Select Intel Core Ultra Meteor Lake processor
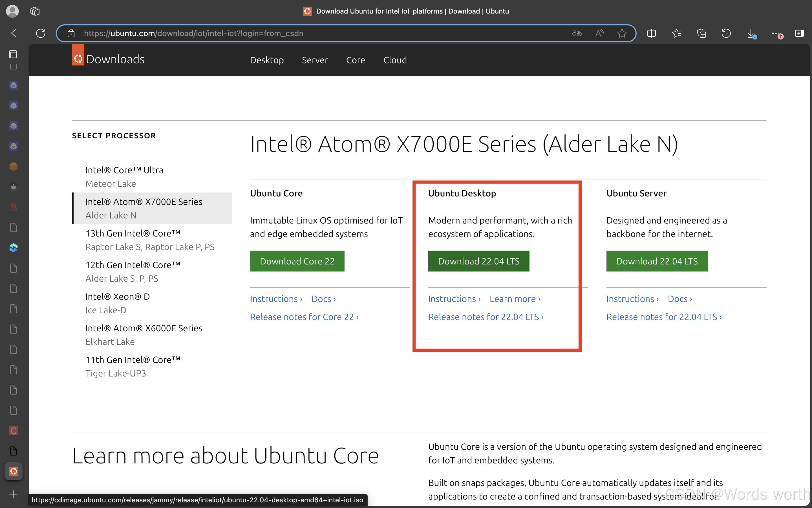Image resolution: width=812 pixels, height=508 pixels. (152, 177)
